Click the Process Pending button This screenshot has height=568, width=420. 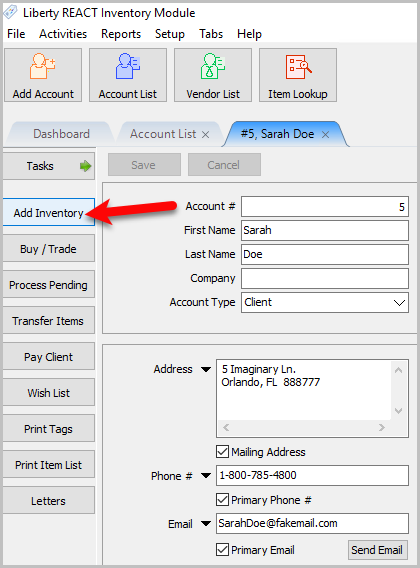tap(49, 285)
